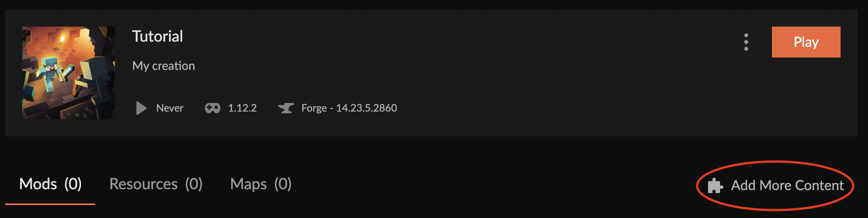Image resolution: width=868 pixels, height=218 pixels.
Task: Click the Maps count (0)
Action: [283, 184]
